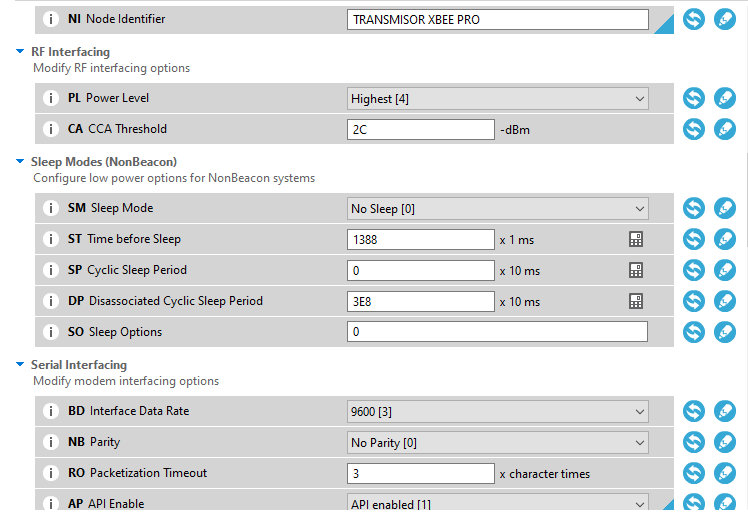
Task: Open the Interface Data Rate dropdown
Action: click(498, 412)
